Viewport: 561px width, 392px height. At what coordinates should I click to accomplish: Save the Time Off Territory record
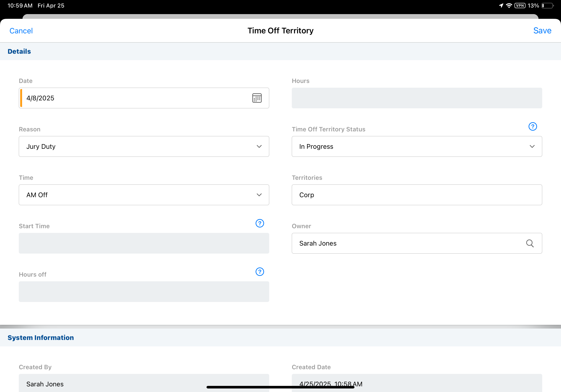click(x=542, y=31)
